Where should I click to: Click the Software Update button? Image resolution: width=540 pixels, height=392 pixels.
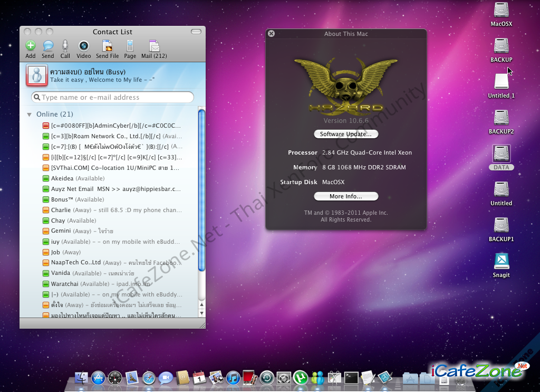(346, 134)
